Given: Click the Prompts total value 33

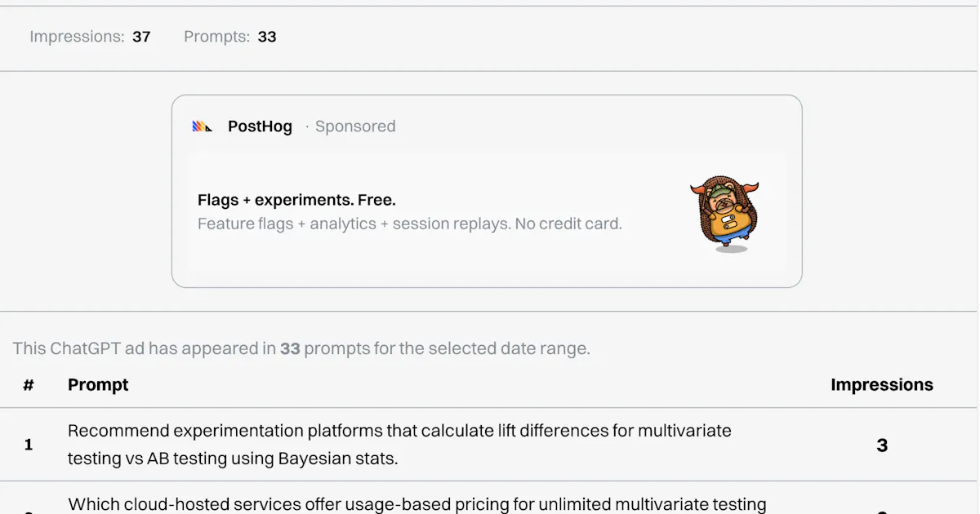Looking at the screenshot, I should 267,37.
